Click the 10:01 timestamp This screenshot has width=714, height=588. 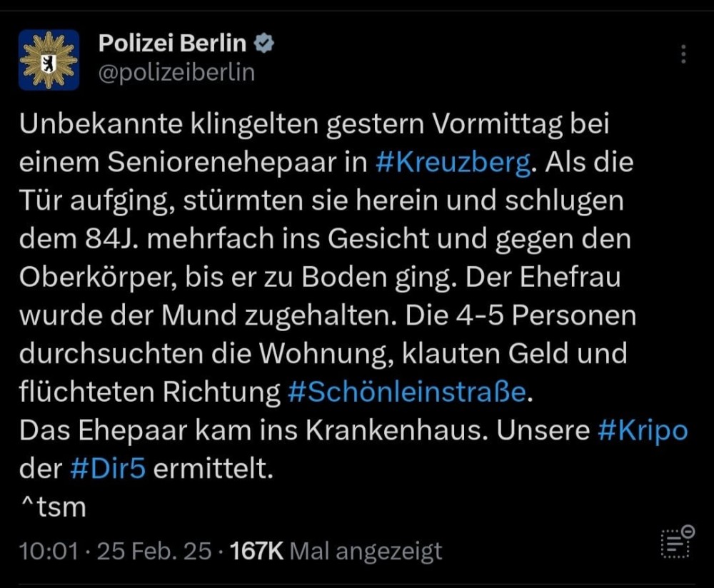(x=49, y=551)
